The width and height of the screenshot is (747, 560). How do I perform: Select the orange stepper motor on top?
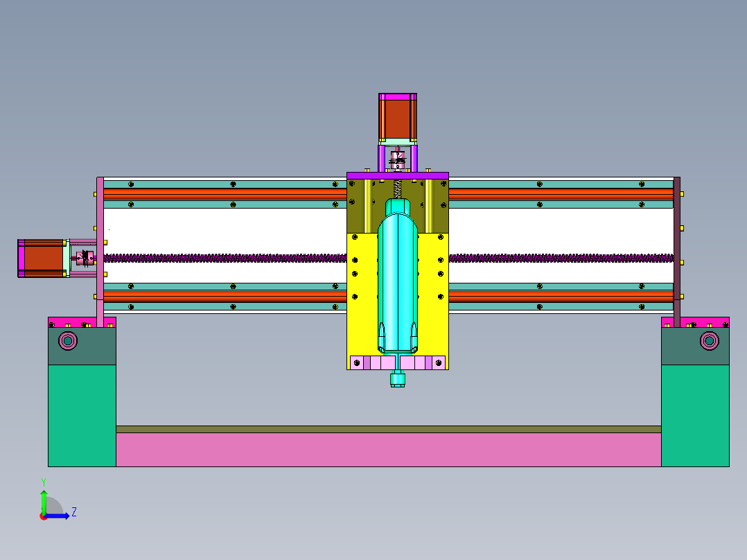[398, 119]
